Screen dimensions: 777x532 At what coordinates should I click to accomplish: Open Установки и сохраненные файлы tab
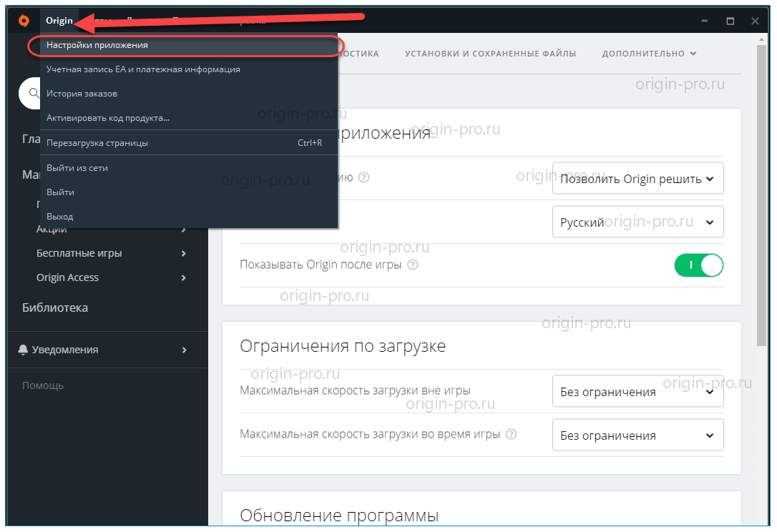click(490, 54)
